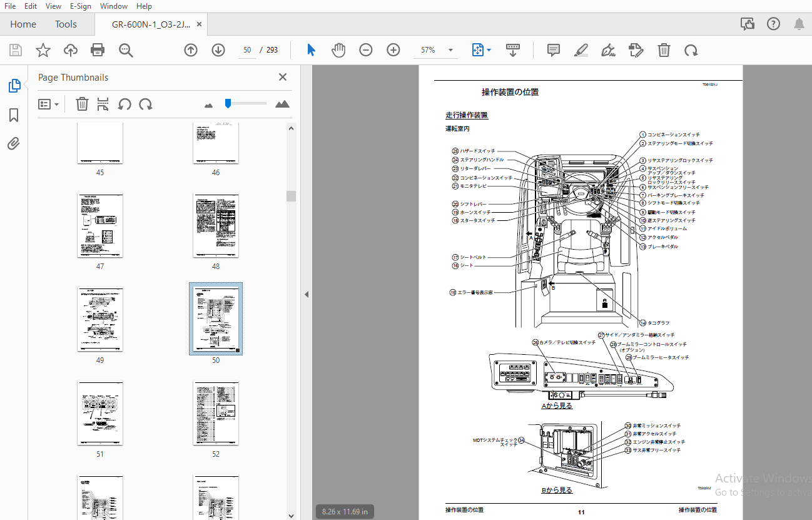Click the toolbar trash delete icon
This screenshot has height=520, width=812.
pyautogui.click(x=664, y=50)
